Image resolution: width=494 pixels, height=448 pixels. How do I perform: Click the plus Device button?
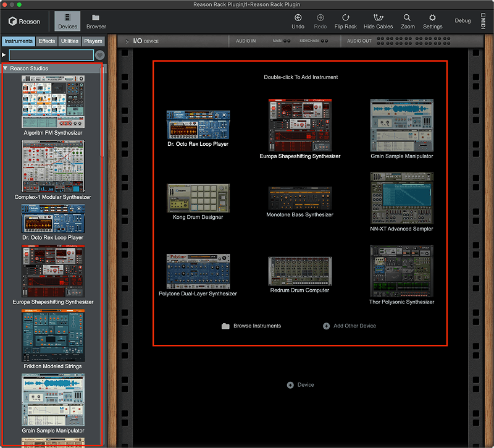point(301,385)
